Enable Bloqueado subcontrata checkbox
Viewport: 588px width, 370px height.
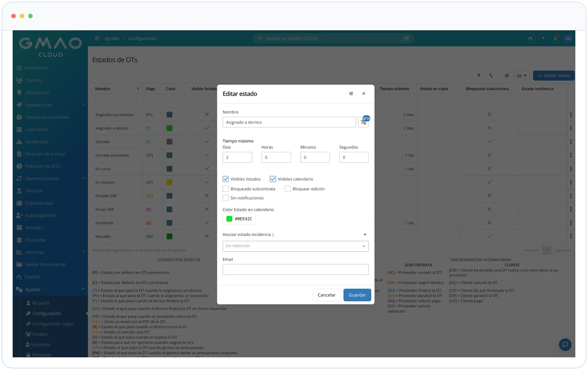click(x=226, y=189)
